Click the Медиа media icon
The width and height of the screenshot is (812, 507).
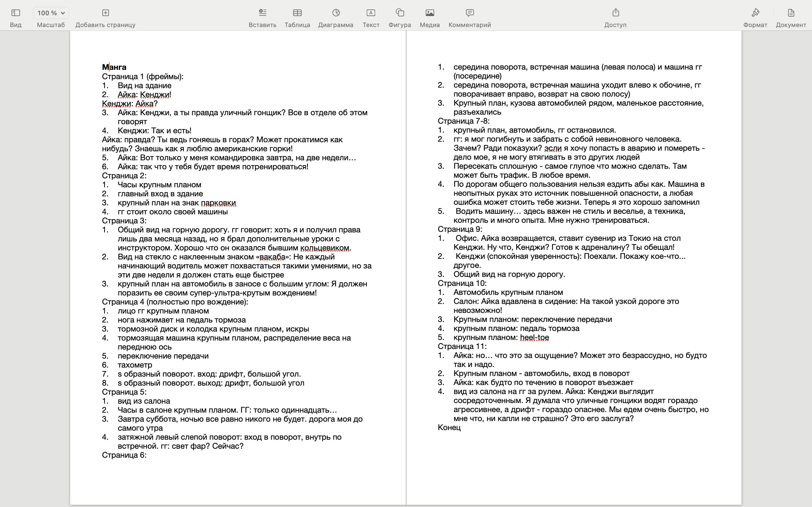(429, 13)
